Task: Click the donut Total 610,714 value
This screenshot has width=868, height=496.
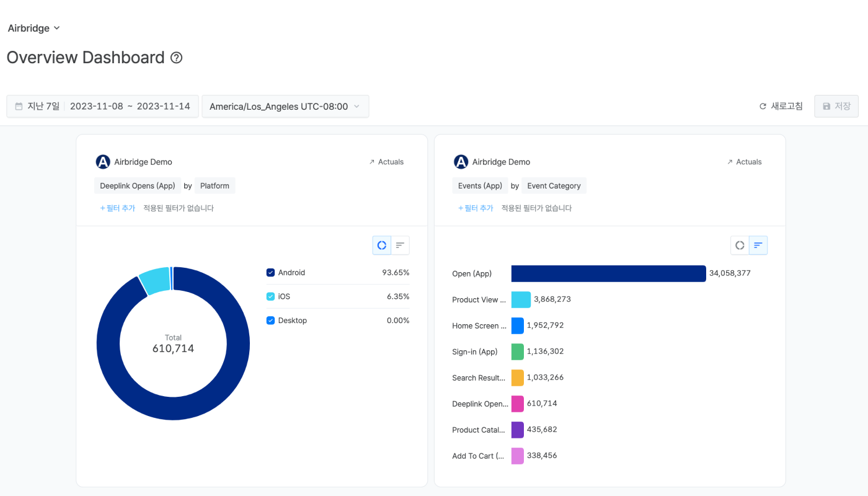Action: [173, 348]
